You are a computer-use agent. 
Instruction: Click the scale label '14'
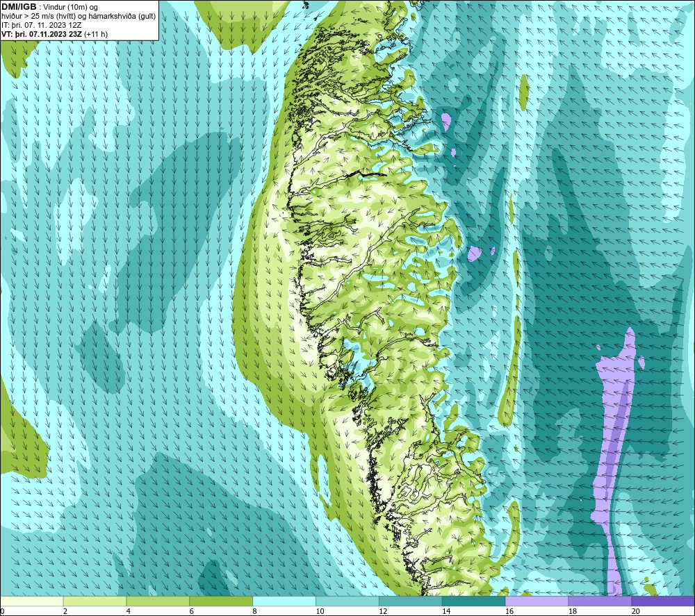(x=446, y=612)
